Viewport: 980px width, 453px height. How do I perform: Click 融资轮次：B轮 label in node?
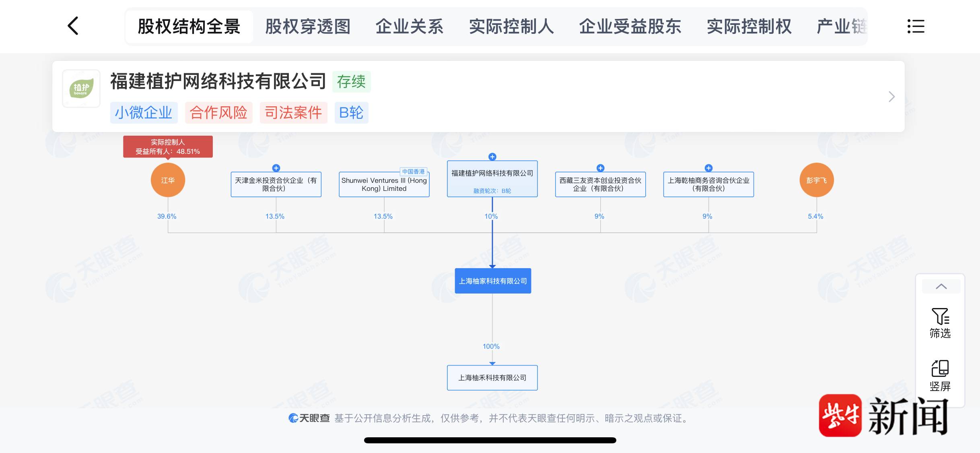[492, 191]
